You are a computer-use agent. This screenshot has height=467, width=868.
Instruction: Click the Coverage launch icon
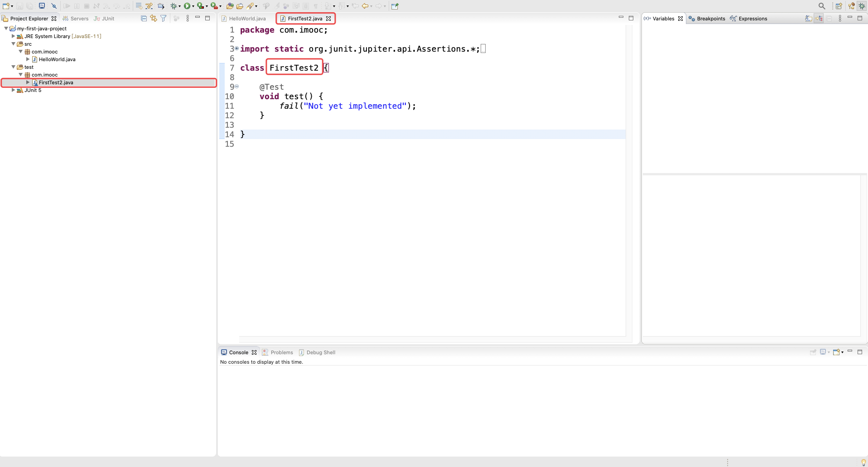[200, 6]
